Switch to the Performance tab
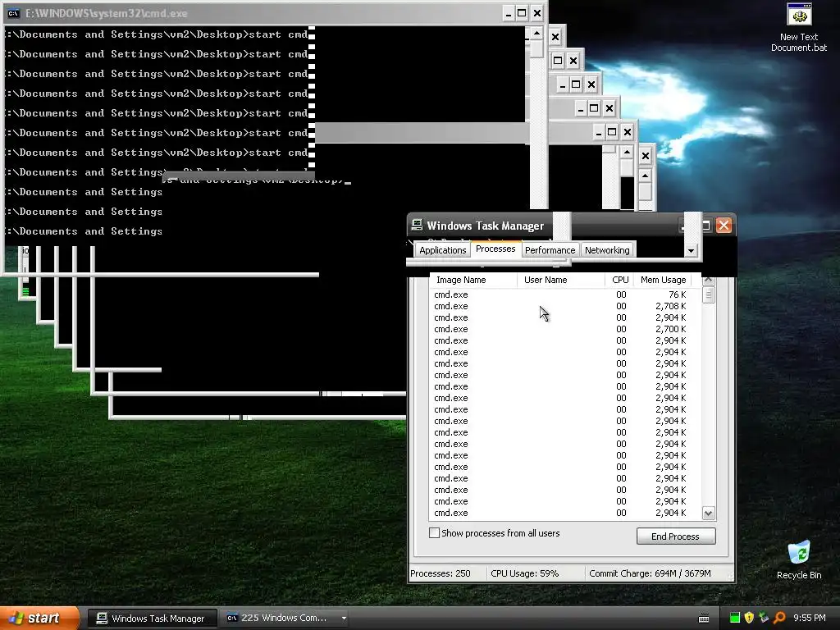Image resolution: width=840 pixels, height=630 pixels. point(550,250)
